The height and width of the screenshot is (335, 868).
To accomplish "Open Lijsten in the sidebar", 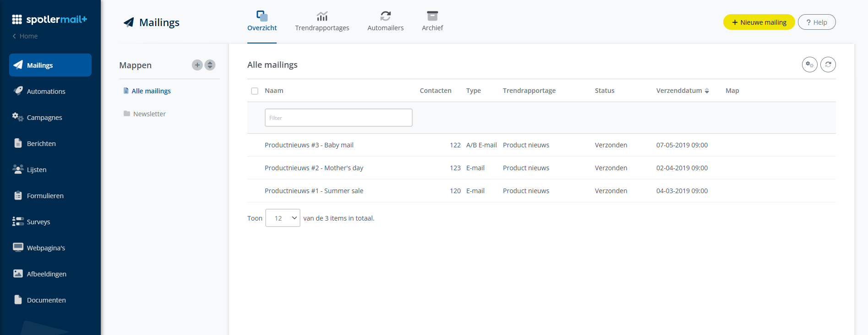I will point(37,170).
